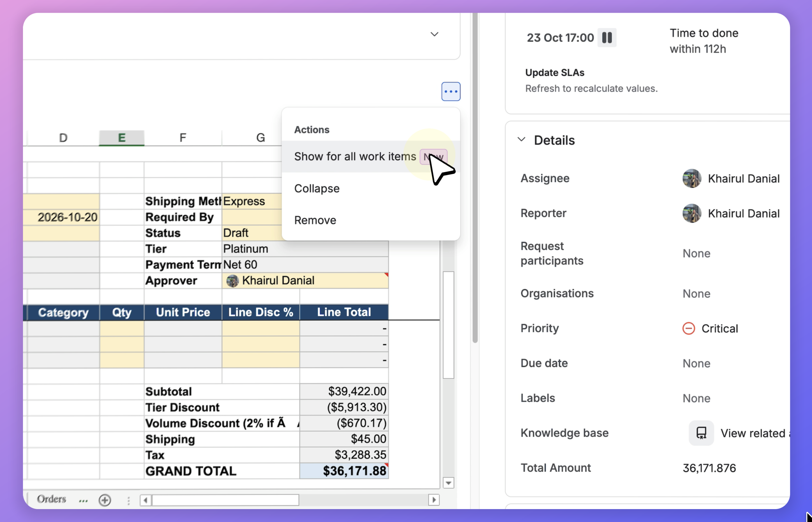
Task: Switch to the Orders sheet tab
Action: tap(52, 499)
